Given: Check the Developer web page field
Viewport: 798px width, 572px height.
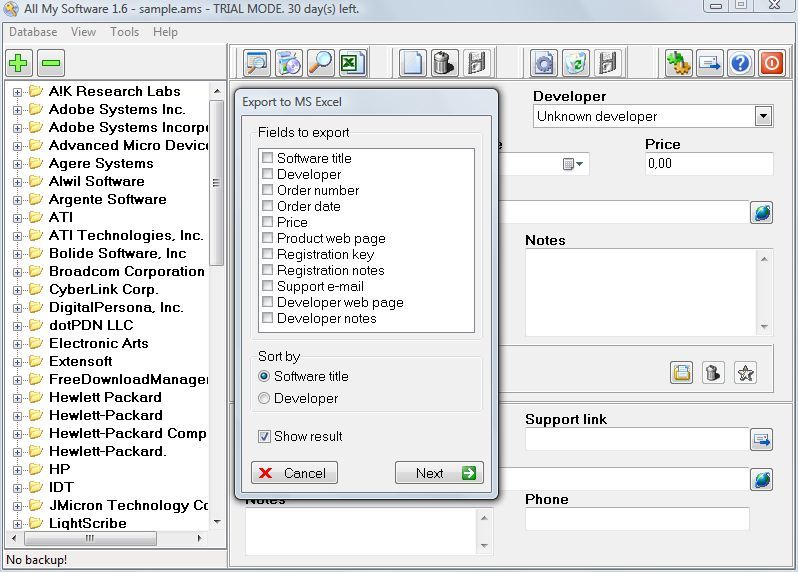Looking at the screenshot, I should coord(267,302).
